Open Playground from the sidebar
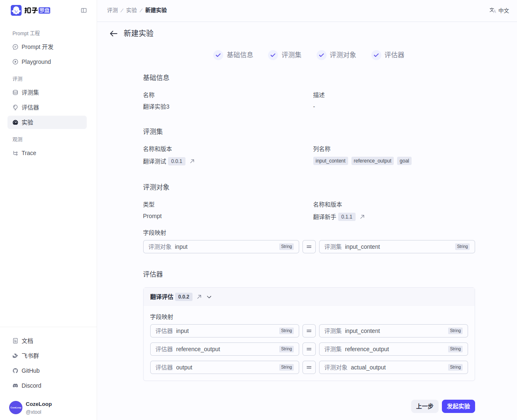The width and height of the screenshot is (517, 420). (x=36, y=62)
